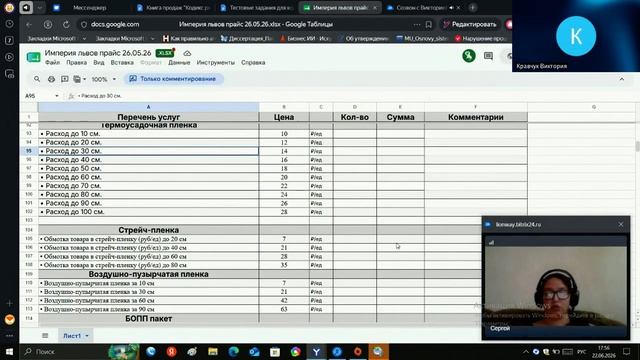Open the browser sidebar history clock icon
This screenshot has width=640, height=360.
9,24
